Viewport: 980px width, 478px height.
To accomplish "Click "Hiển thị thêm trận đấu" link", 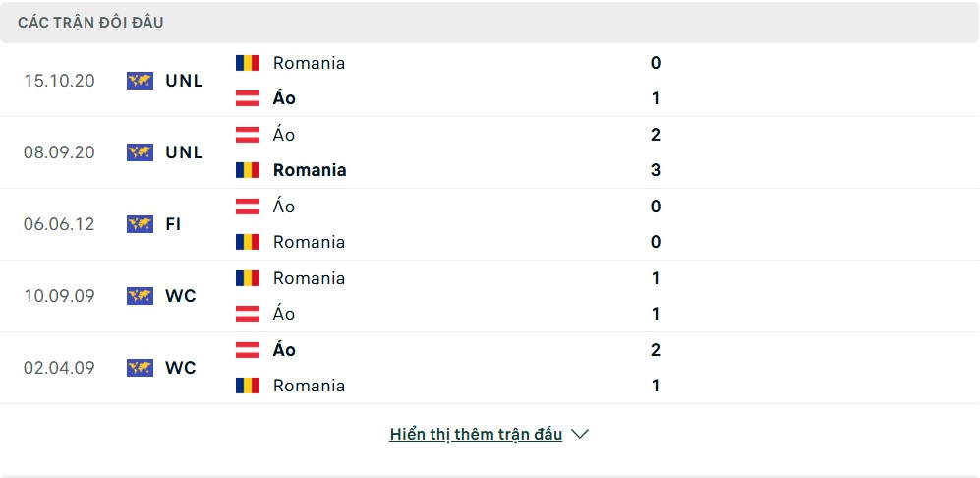I will pos(476,434).
